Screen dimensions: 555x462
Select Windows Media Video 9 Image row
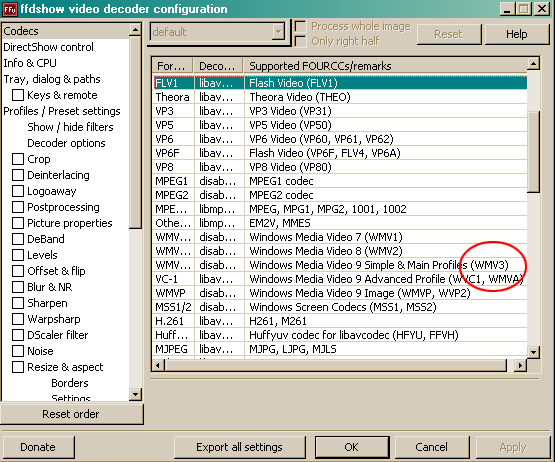pos(340,293)
